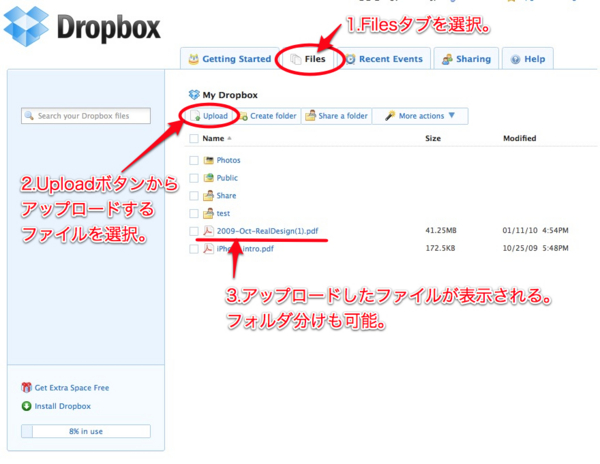Open the Help tab
The image size is (600, 464).
click(528, 59)
